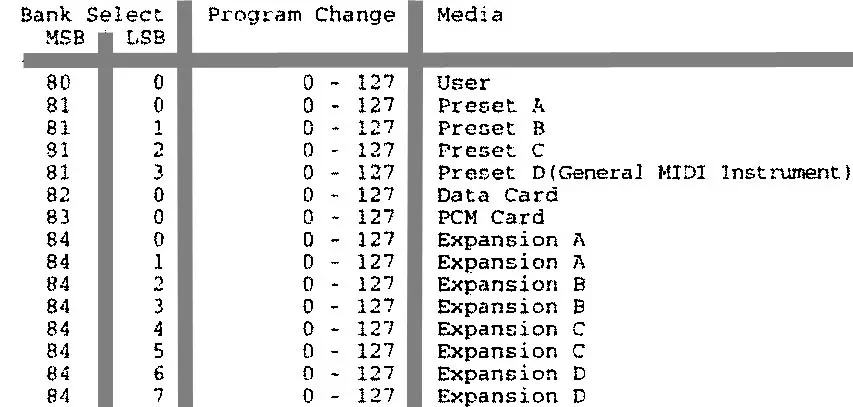This screenshot has width=853, height=407.
Task: Select LSB value 4
Action: [x=156, y=329]
